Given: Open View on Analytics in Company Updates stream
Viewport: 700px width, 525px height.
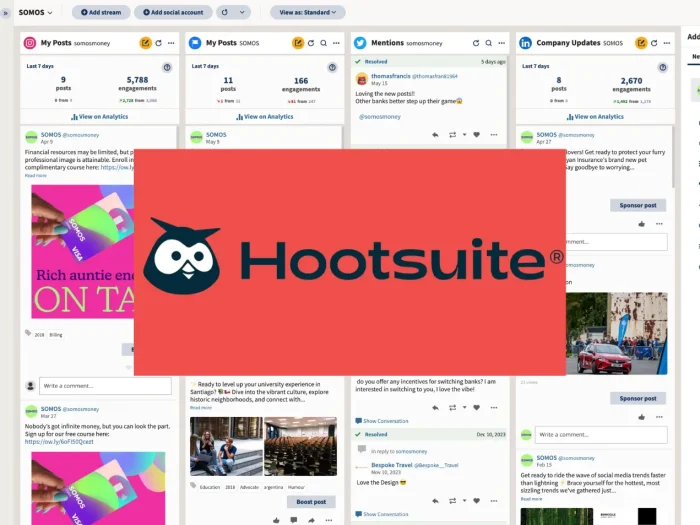Looking at the screenshot, I should tap(595, 117).
